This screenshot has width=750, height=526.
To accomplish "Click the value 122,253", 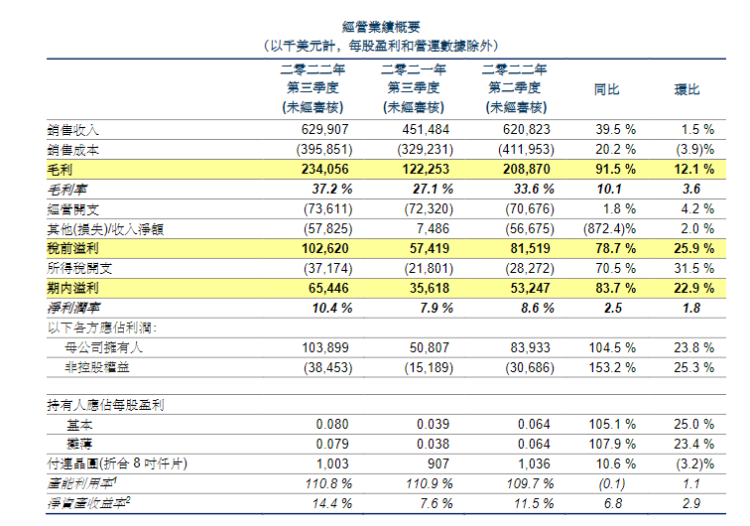I will (x=426, y=169).
